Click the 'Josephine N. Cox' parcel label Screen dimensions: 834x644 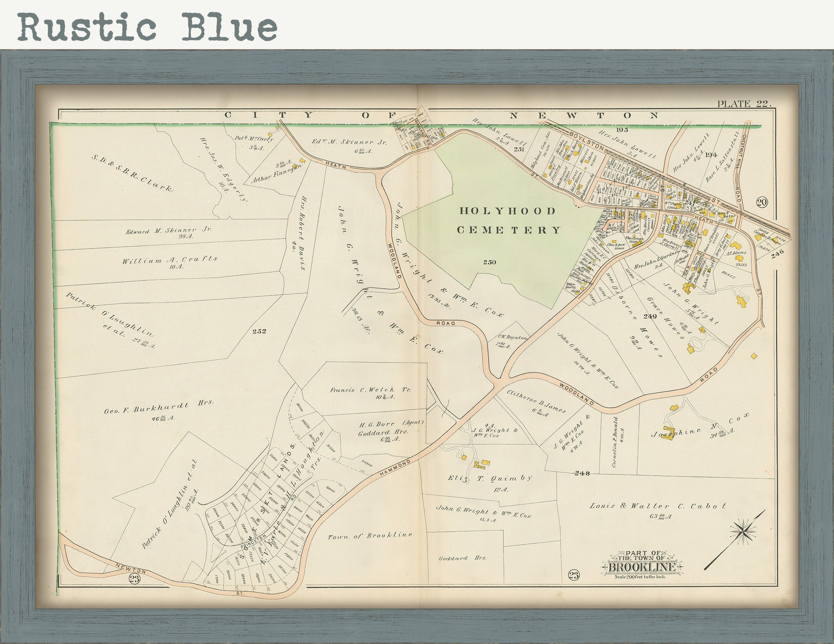pos(700,425)
